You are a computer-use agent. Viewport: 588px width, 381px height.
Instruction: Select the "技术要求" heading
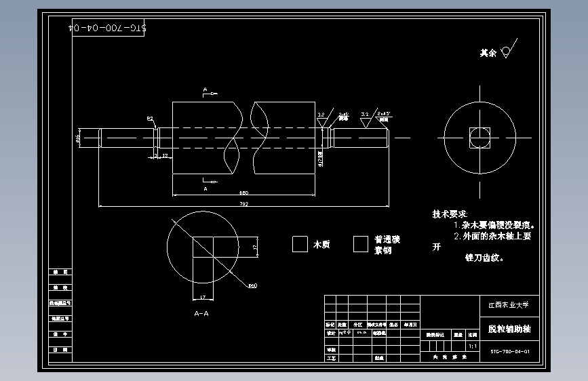(450, 214)
